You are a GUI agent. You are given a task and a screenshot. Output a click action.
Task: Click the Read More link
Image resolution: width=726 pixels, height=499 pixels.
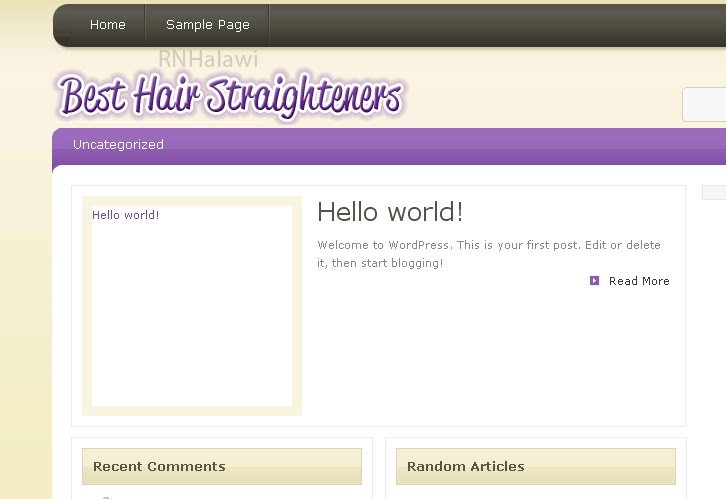coord(639,281)
